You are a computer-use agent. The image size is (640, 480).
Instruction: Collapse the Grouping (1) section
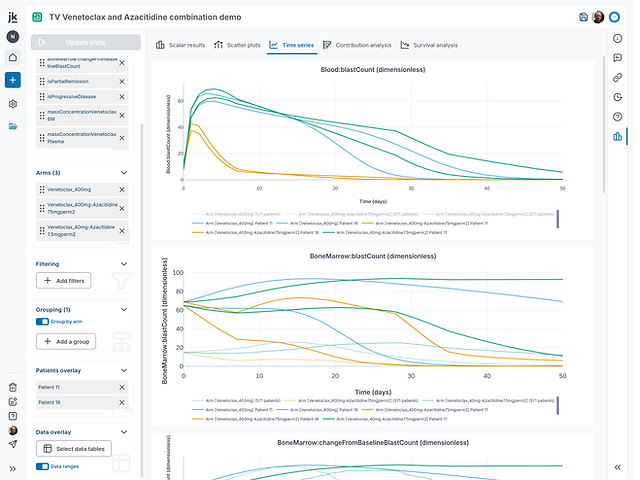click(x=124, y=309)
